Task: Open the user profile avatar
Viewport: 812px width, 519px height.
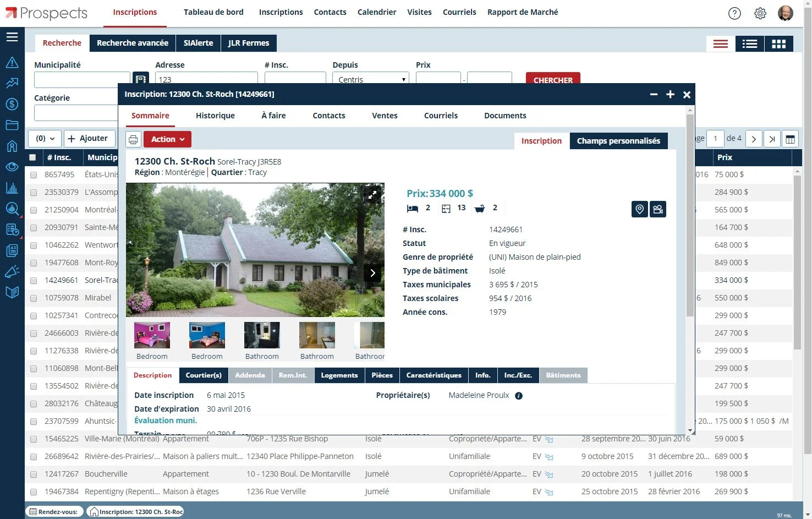Action: (x=786, y=13)
